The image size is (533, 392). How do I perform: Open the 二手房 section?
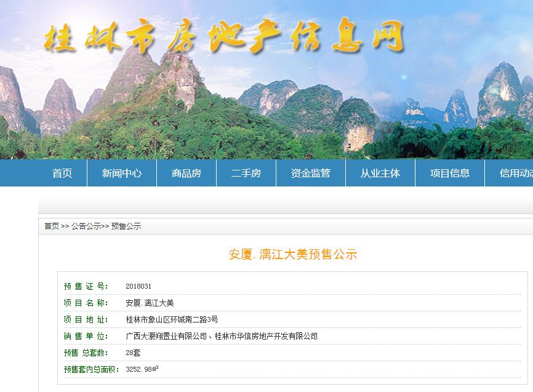click(x=246, y=173)
